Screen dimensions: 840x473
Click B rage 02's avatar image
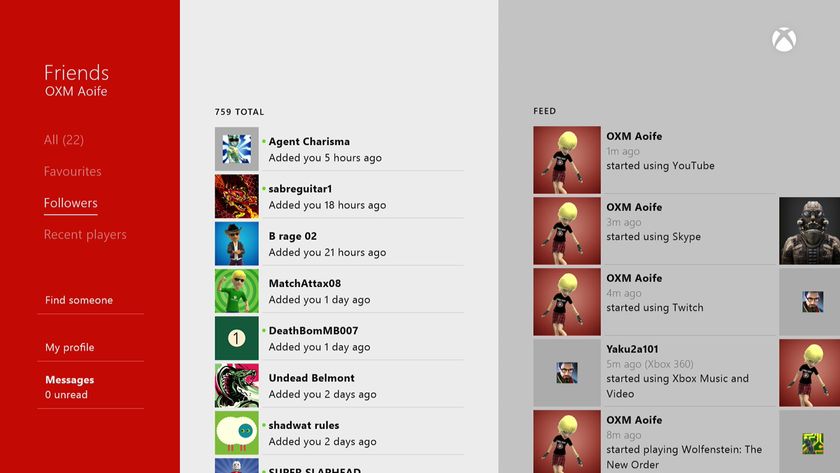(237, 244)
